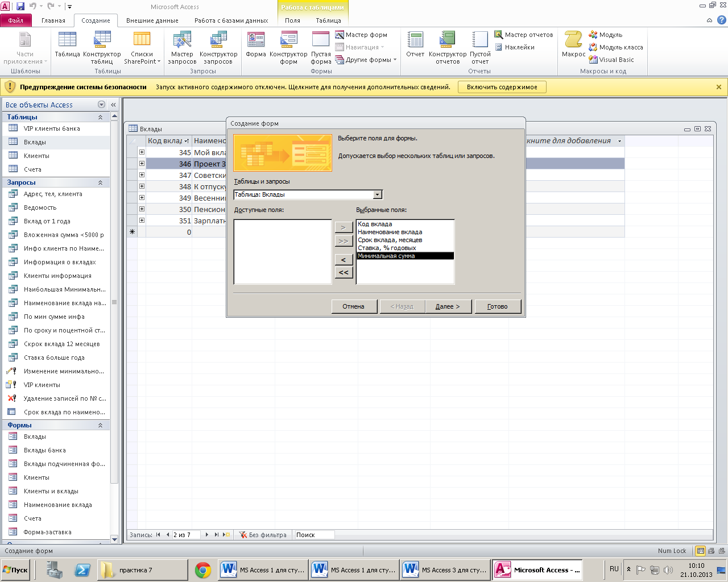Close the security warning bar
This screenshot has width=728, height=582.
(x=719, y=87)
